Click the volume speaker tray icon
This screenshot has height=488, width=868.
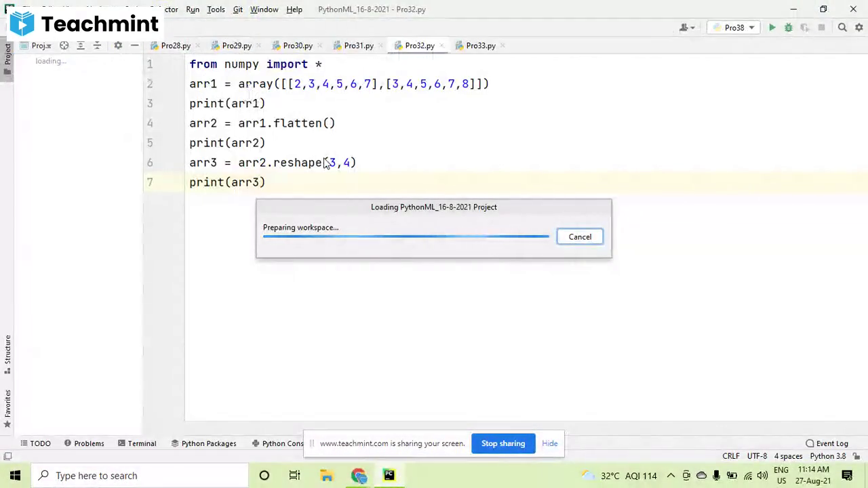762,476
